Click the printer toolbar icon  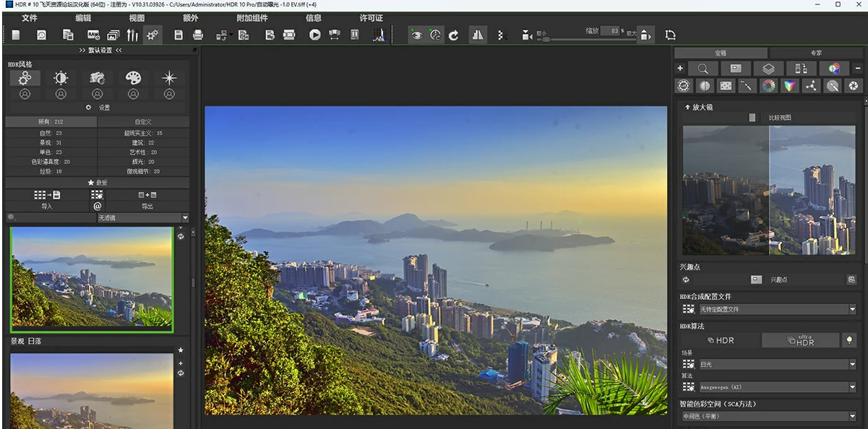point(198,35)
